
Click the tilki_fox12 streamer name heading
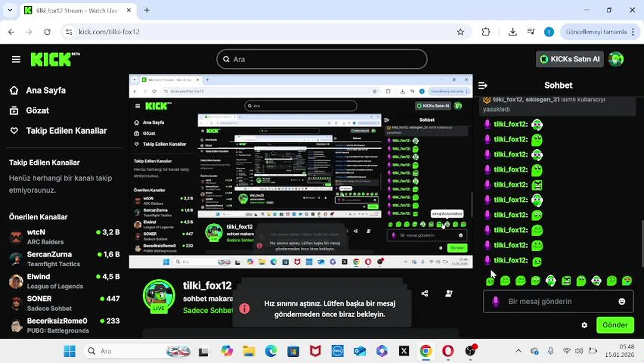point(207,285)
